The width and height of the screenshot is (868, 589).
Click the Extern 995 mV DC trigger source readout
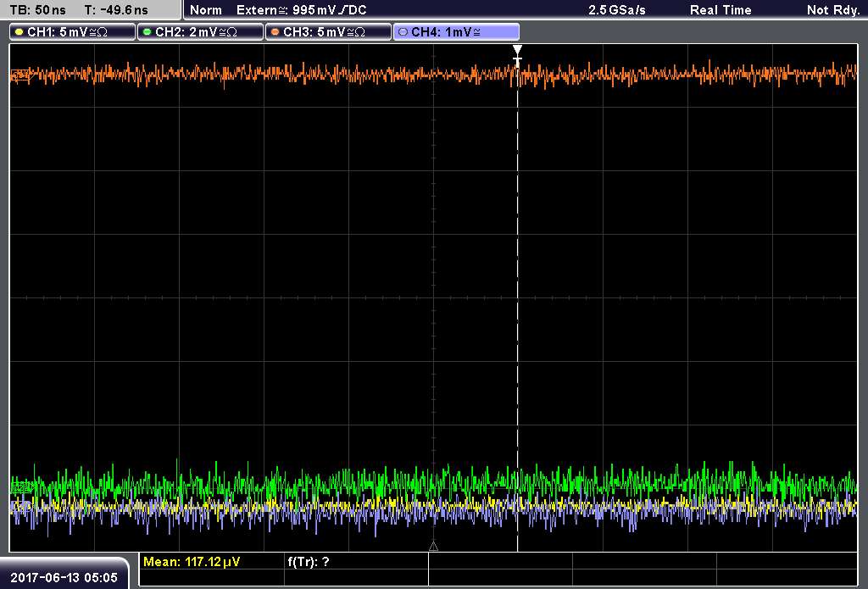point(302,10)
